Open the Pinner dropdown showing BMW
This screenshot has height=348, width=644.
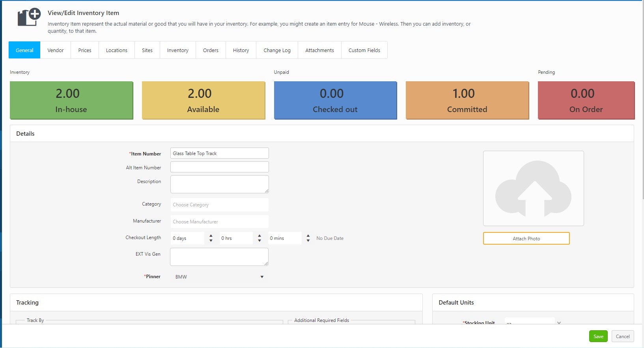pos(219,277)
